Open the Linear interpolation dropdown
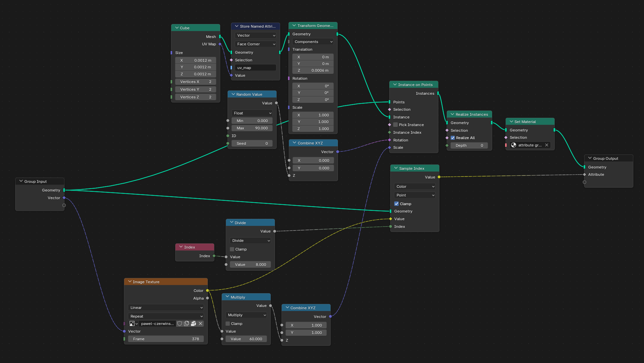 [166, 308]
